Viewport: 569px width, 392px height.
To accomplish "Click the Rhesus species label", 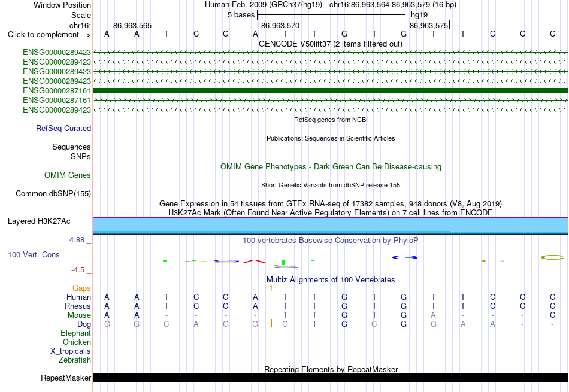I will (x=78, y=306).
